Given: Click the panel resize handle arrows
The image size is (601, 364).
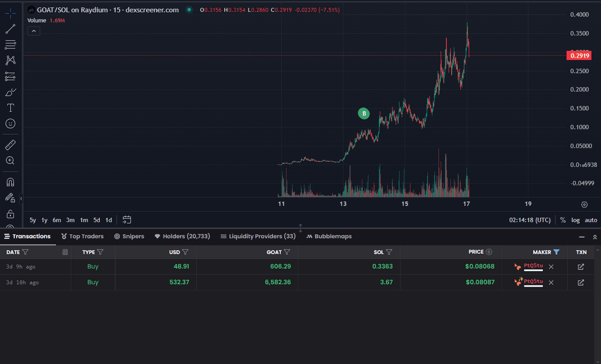Looking at the screenshot, I should click(301, 228).
